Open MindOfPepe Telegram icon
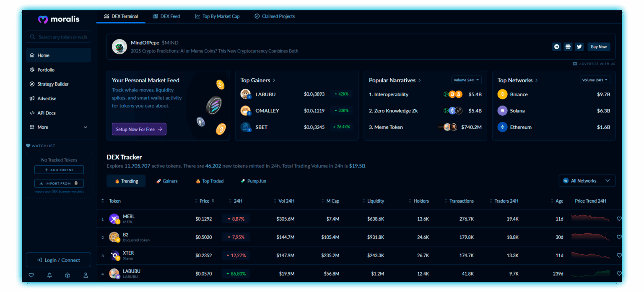644x292 pixels. tap(557, 47)
